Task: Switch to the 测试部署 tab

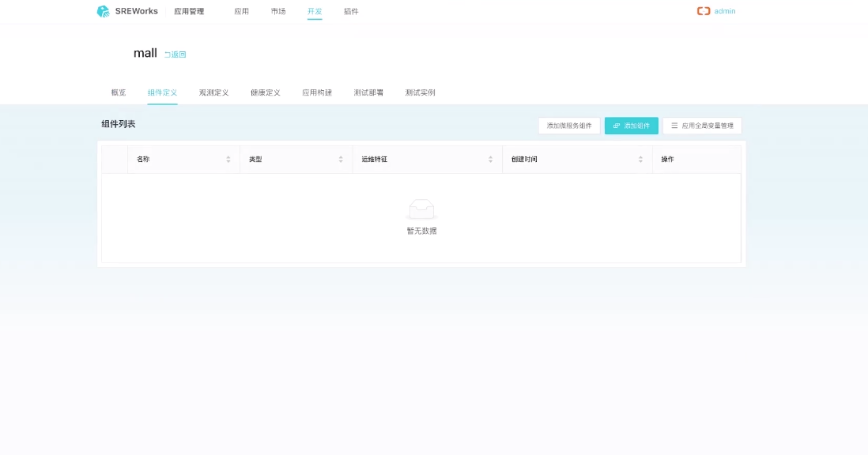Action: pos(368,92)
